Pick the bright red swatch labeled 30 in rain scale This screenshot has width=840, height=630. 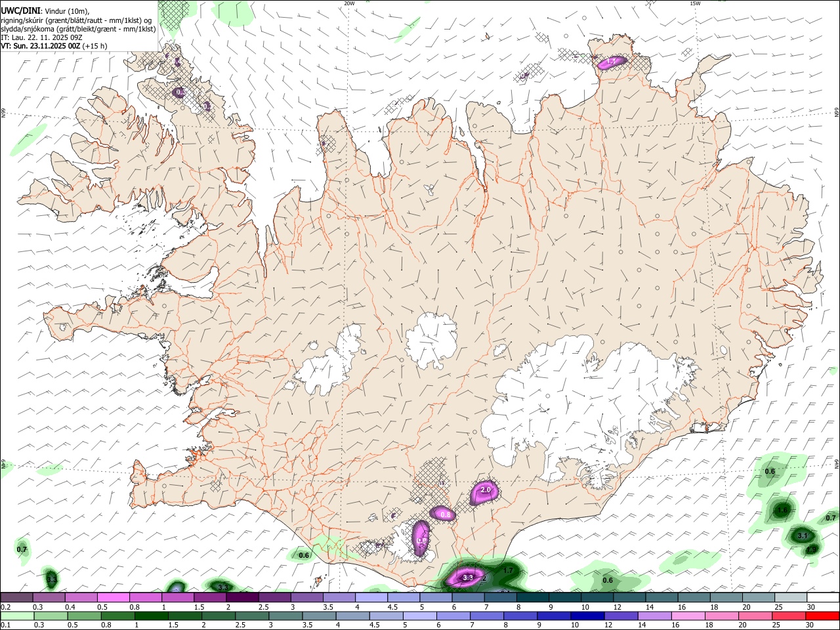point(823,616)
